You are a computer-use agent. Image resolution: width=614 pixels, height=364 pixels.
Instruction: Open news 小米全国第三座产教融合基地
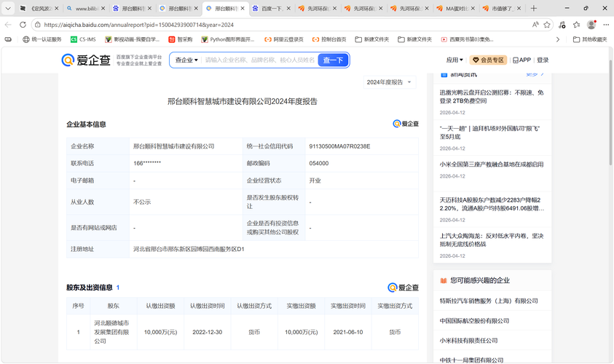pyautogui.click(x=492, y=165)
